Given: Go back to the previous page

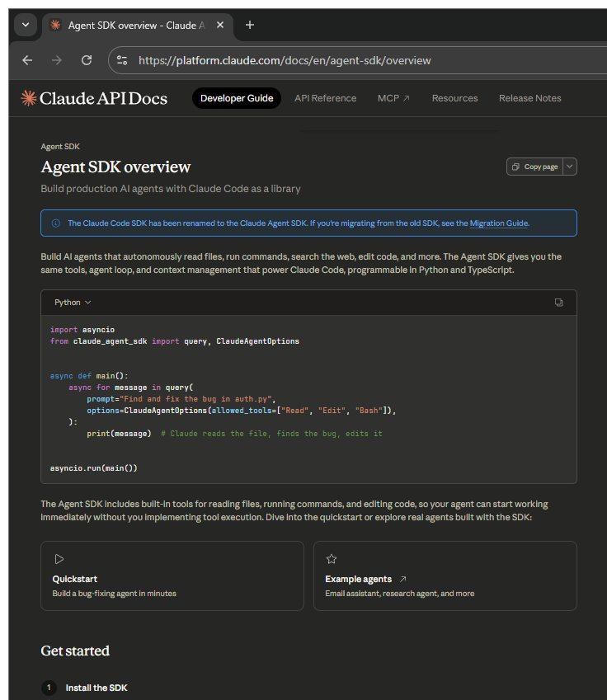Looking at the screenshot, I should click(27, 60).
